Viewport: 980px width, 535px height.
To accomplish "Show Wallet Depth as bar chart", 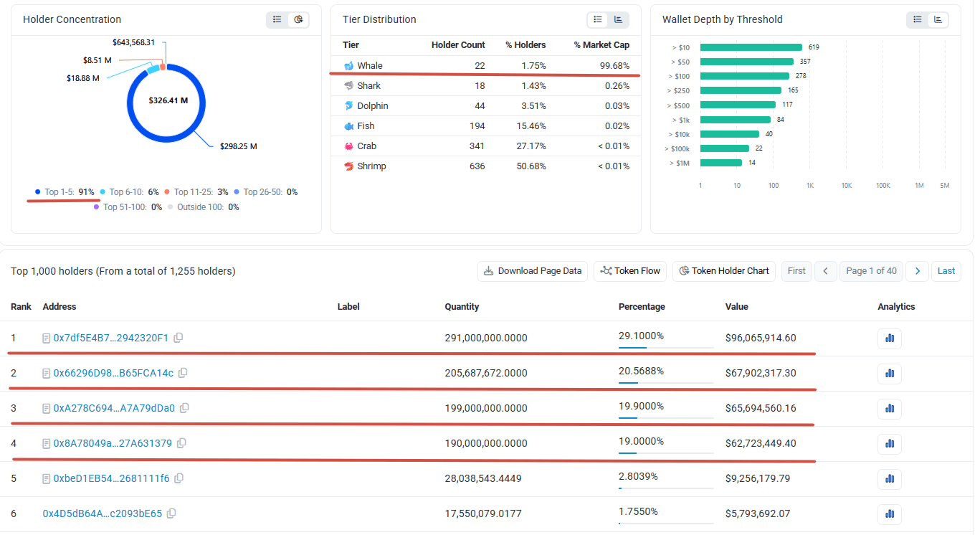I will [x=938, y=19].
